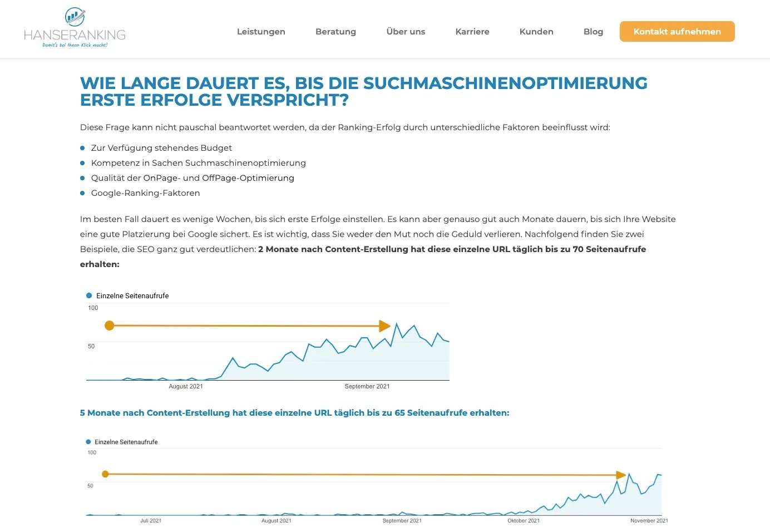
Task: Click the '5 Monate nach Content-Erstellung' heading
Action: 294,413
